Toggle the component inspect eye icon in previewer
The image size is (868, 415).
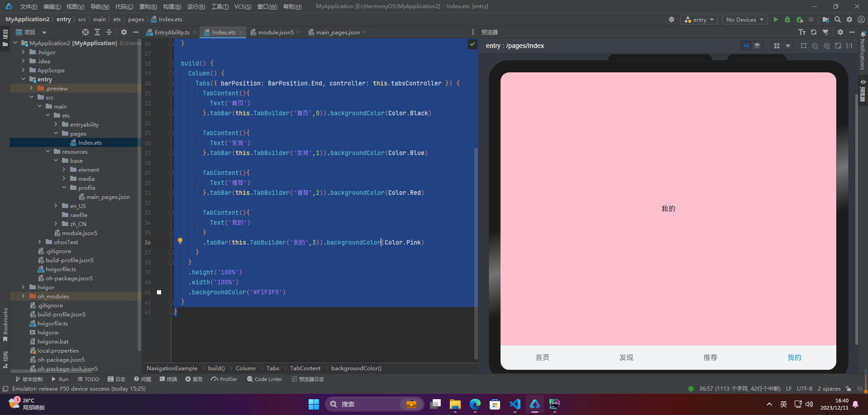pyautogui.click(x=746, y=46)
